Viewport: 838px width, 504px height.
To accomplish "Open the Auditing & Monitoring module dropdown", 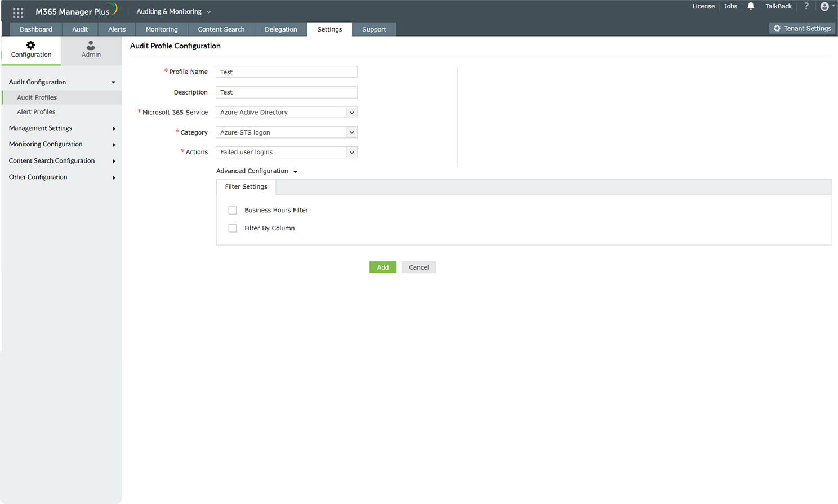I will 173,12.
